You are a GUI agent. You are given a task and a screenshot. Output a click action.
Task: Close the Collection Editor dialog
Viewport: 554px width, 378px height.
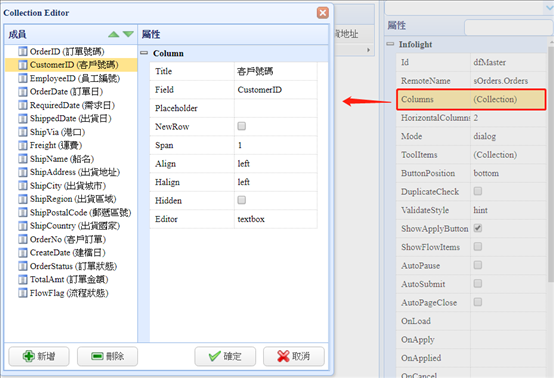(323, 13)
